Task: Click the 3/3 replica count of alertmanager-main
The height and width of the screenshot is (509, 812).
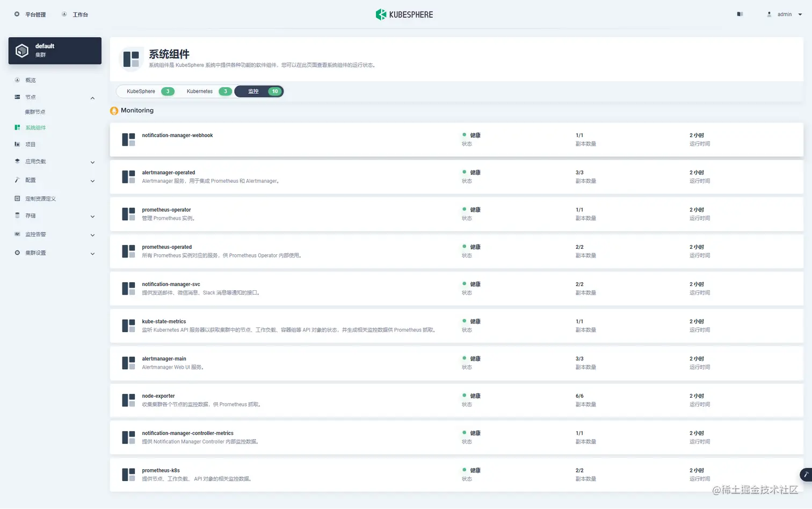Action: point(579,359)
